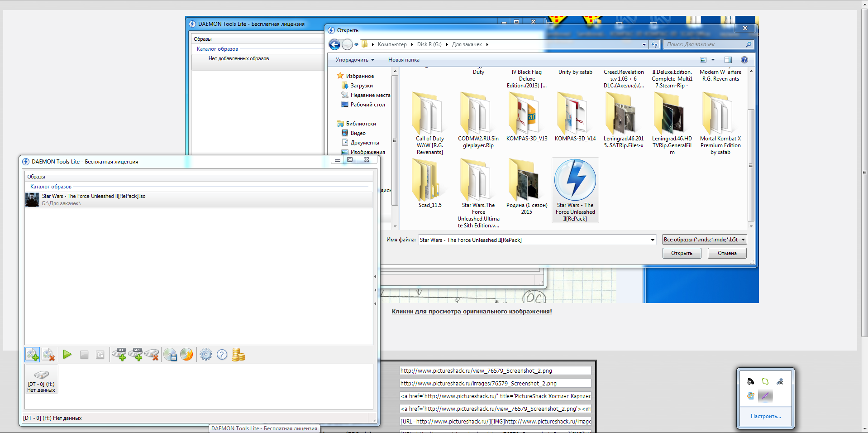Screen dimensions: 868x433
Task: Click the forward navigation arrow in Открыть dialog
Action: [347, 44]
